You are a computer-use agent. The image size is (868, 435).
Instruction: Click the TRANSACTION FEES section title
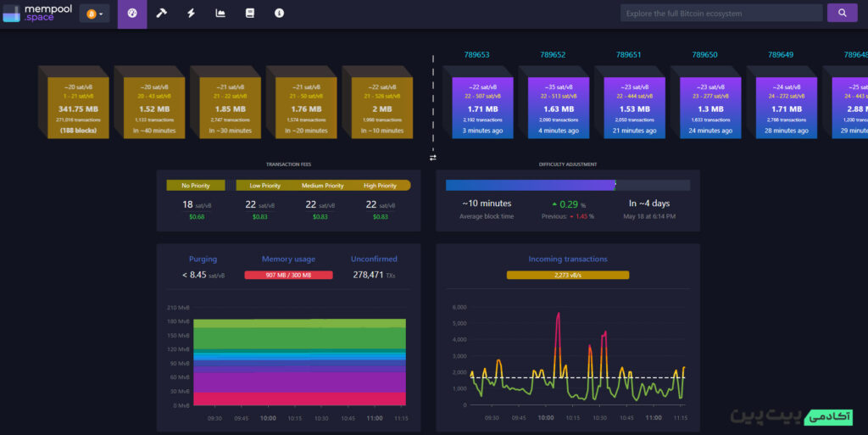click(x=288, y=165)
